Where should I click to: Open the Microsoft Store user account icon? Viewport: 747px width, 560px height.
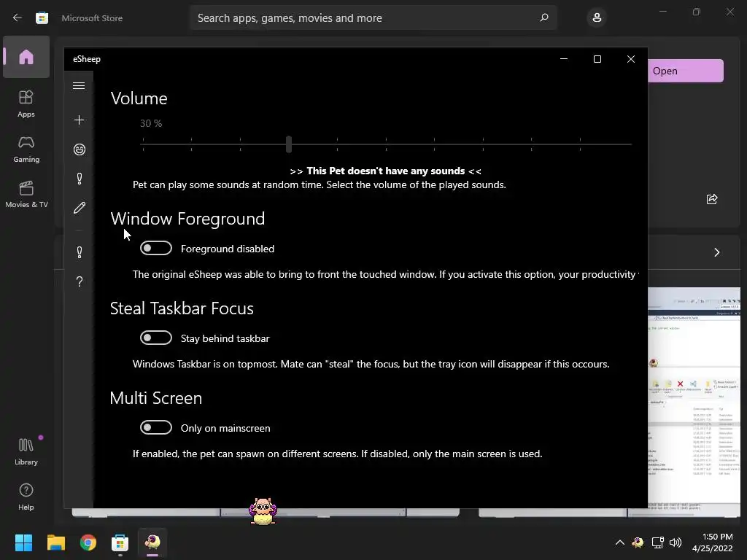(597, 17)
